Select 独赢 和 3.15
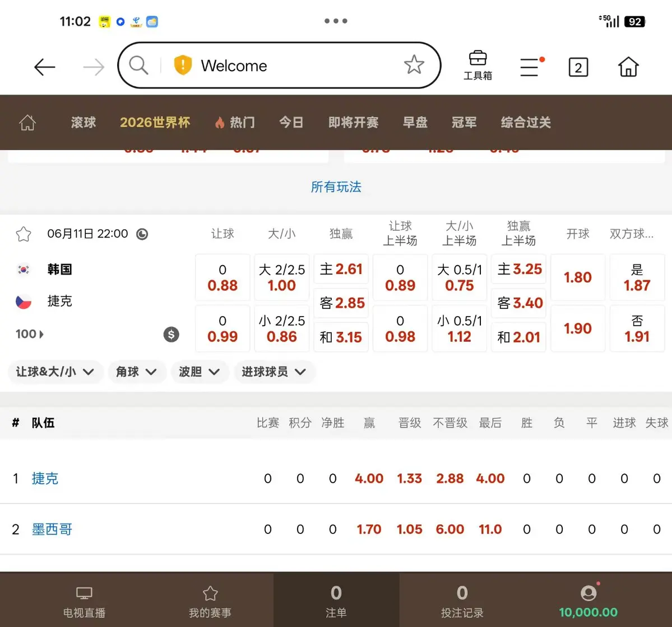The height and width of the screenshot is (627, 672). [341, 337]
